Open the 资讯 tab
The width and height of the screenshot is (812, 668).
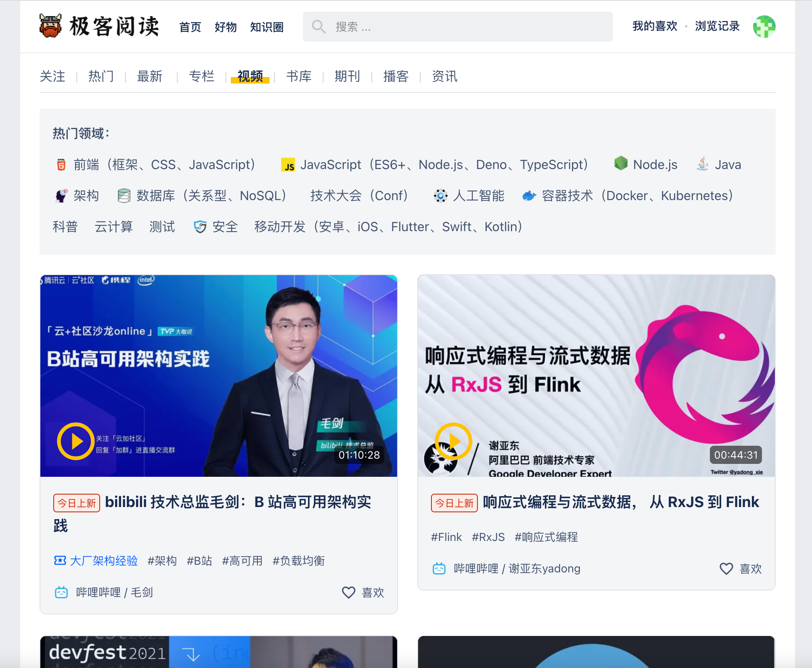pos(445,76)
